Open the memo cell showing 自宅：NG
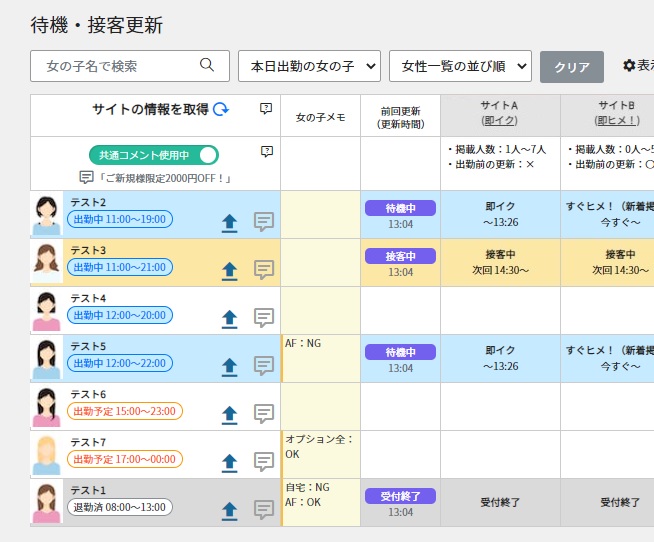This screenshot has width=654, height=542. click(320, 502)
